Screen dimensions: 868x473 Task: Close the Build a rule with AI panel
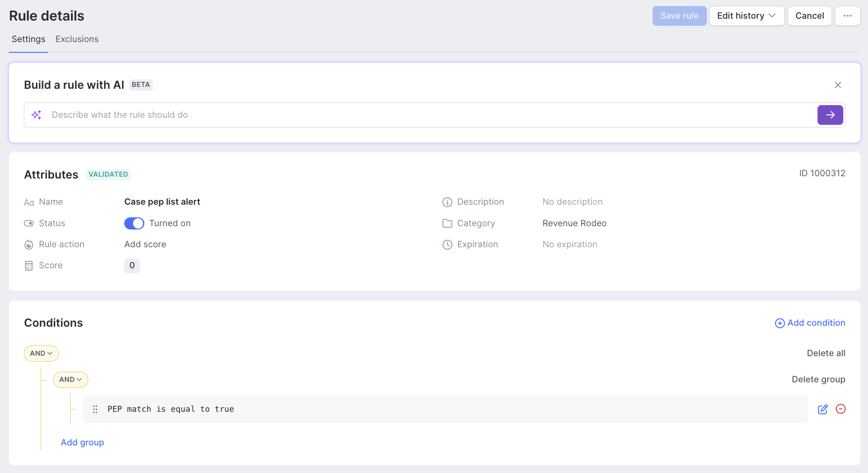pyautogui.click(x=838, y=85)
